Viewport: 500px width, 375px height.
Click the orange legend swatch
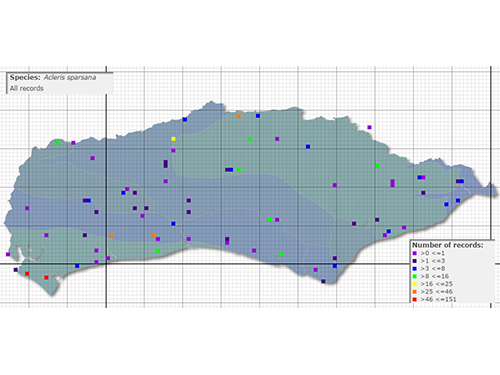tap(415, 292)
